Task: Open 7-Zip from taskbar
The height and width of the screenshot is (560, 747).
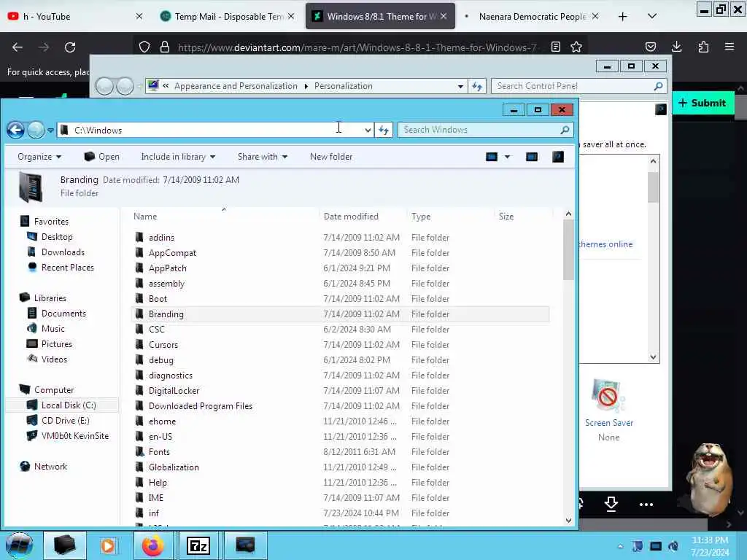Action: click(198, 545)
